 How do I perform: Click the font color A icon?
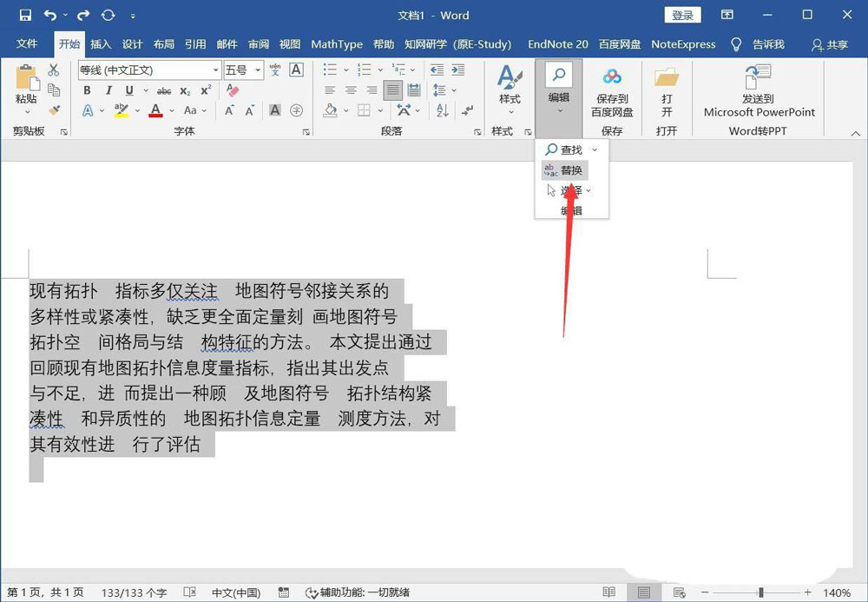point(155,111)
